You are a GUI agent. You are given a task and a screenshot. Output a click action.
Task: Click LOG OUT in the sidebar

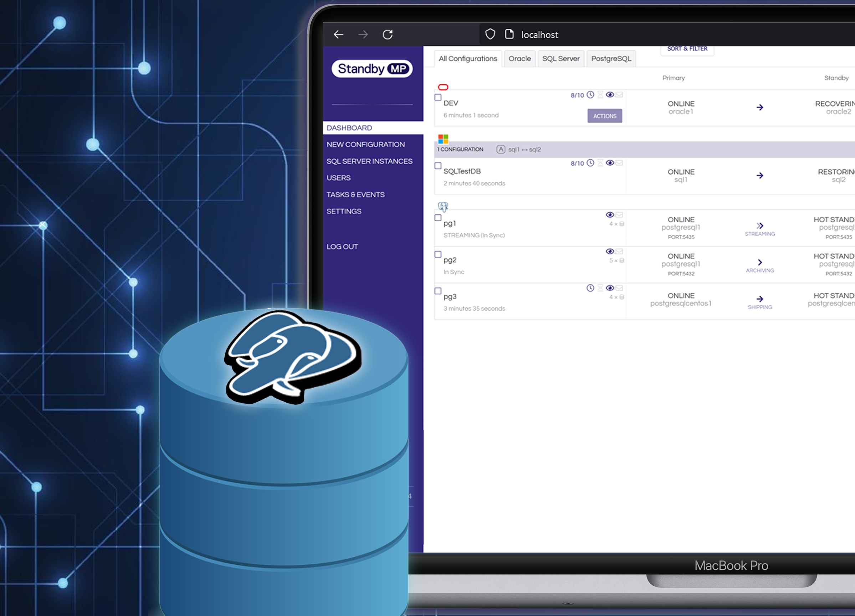[x=342, y=247]
